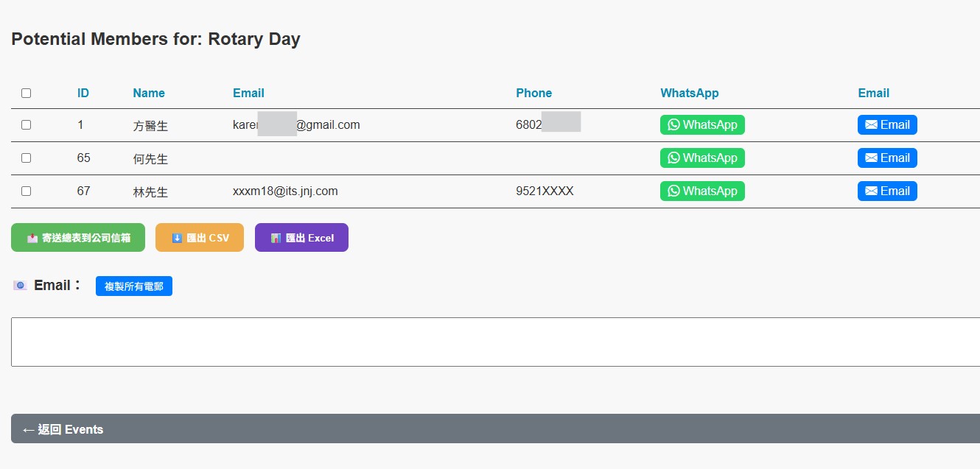Click WhatsApp button for 方醫生

click(702, 125)
